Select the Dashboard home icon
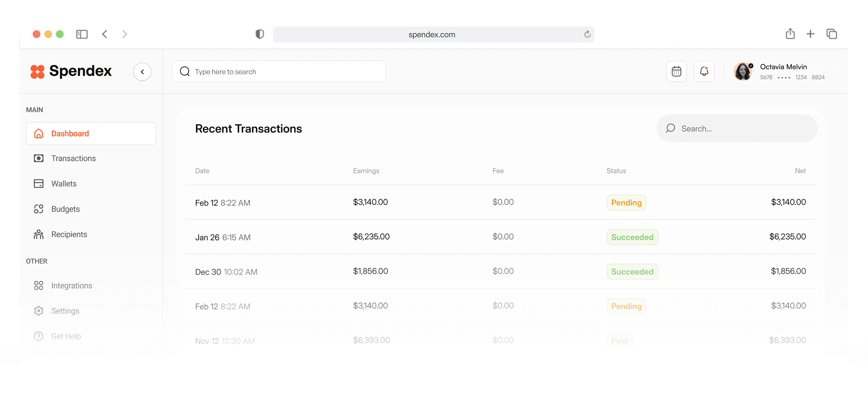 39,134
